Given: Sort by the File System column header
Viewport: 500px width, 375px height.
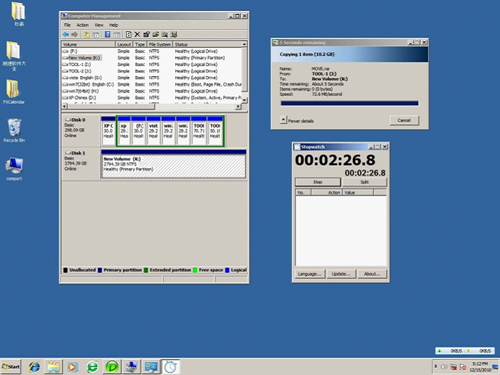Looking at the screenshot, I should click(x=160, y=44).
